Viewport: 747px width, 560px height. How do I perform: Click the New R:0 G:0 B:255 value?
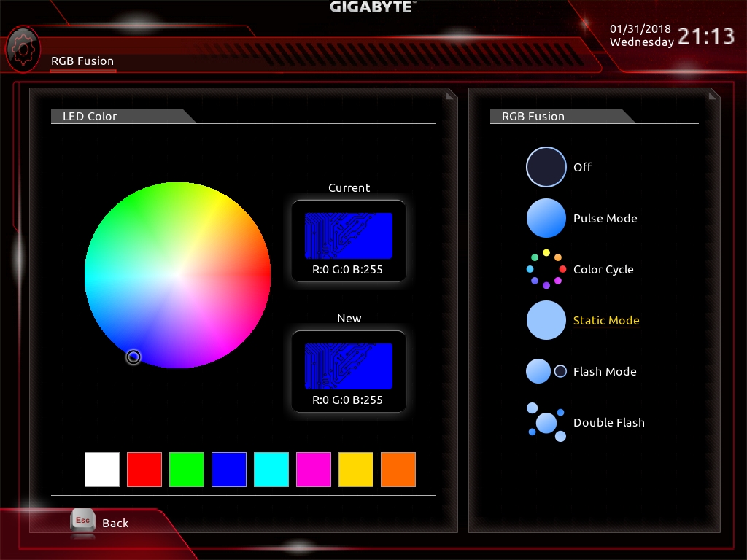(347, 400)
